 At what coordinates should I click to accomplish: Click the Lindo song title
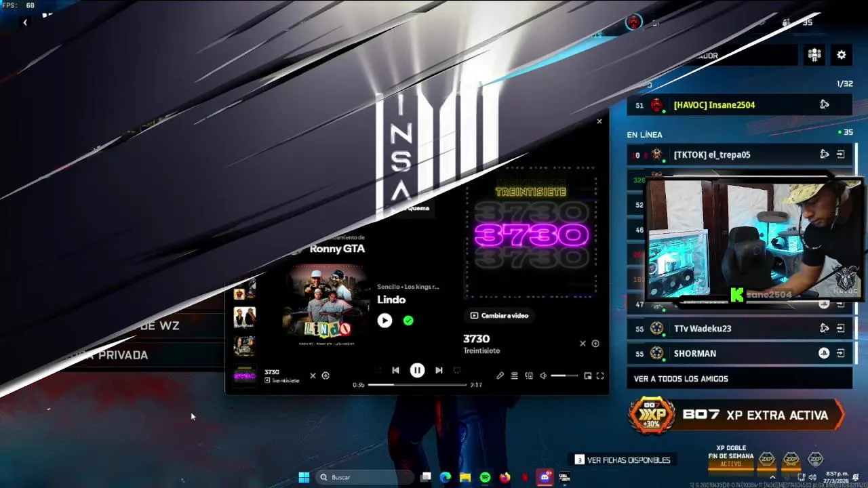pyautogui.click(x=391, y=300)
